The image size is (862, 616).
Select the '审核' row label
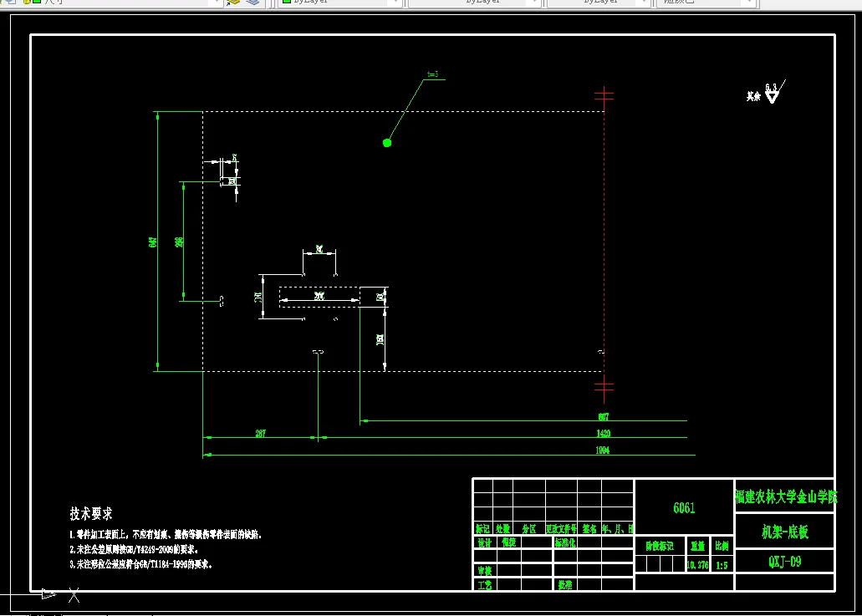pyautogui.click(x=484, y=571)
